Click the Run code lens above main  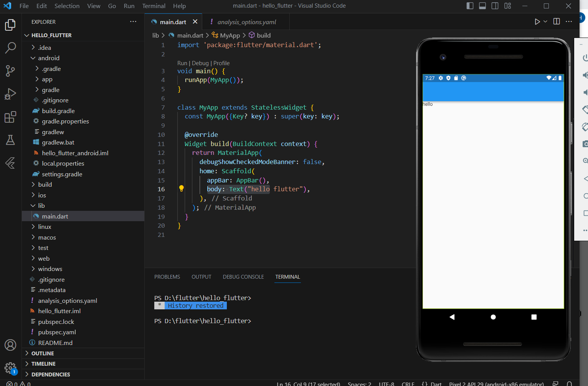pos(182,63)
